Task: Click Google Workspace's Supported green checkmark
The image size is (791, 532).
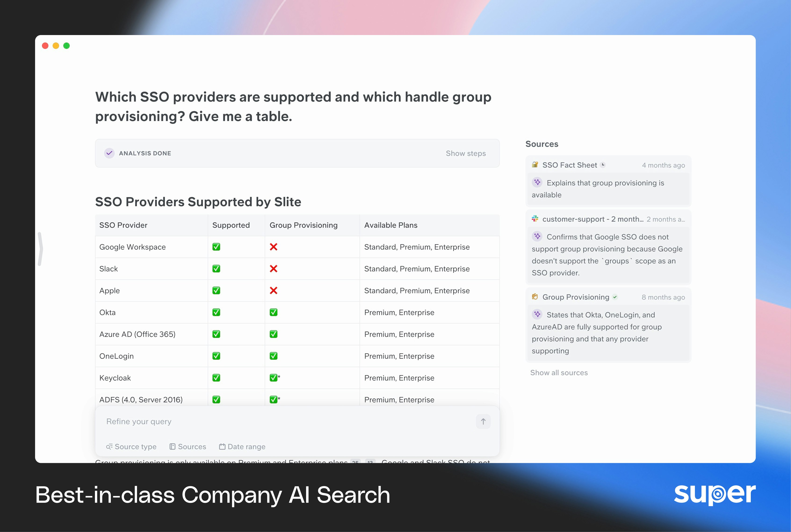Action: 216,247
